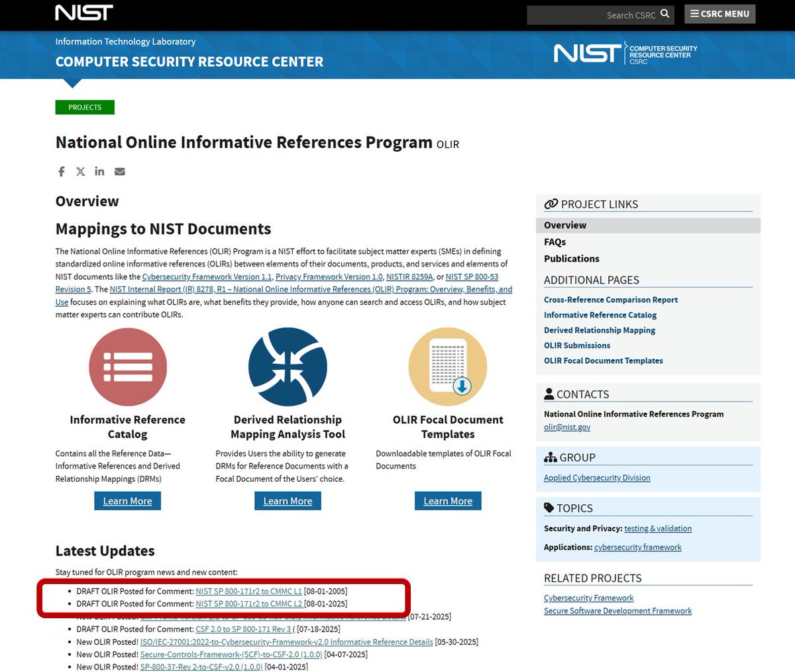Viewport: 795px width, 672px height.
Task: Open Cybersecurity Framework related project link
Action: pyautogui.click(x=589, y=598)
